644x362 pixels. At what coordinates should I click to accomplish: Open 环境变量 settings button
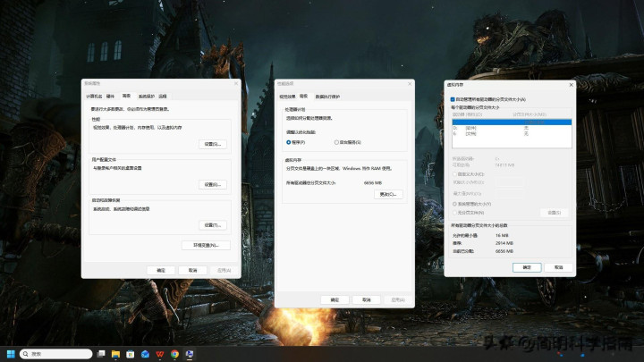point(206,245)
